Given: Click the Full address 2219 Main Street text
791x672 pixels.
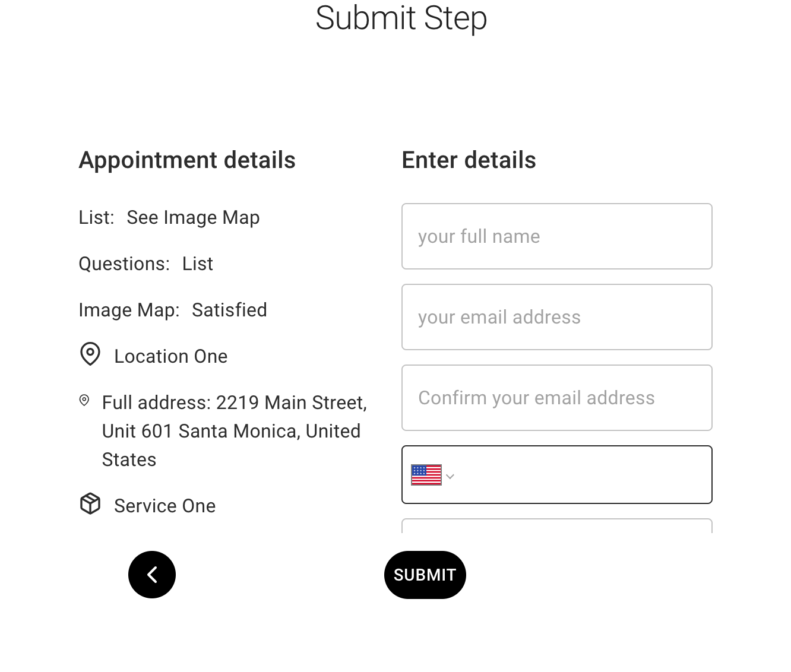Looking at the screenshot, I should pos(235,431).
